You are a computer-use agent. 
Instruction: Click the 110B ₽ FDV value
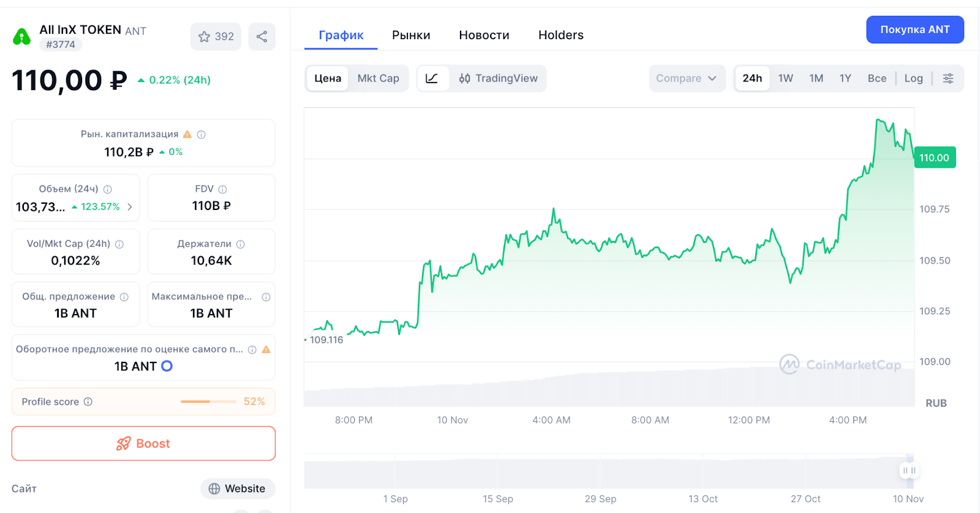[211, 206]
